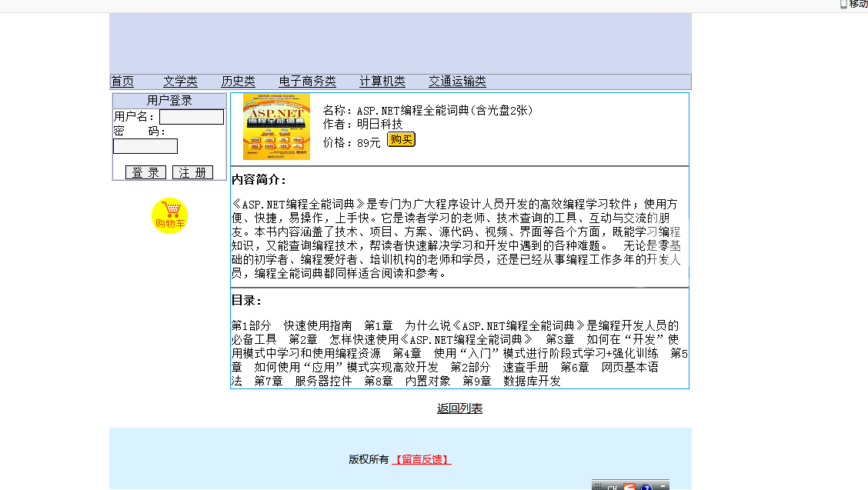Click the language bar drag handle
Viewport: 868px width, 490px height.
[x=598, y=487]
